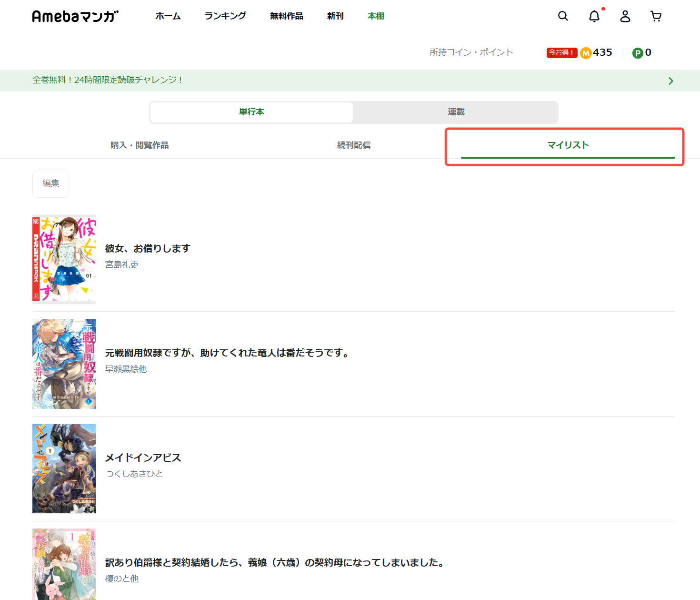This screenshot has width=700, height=600.
Task: Click author name 早瀬黒絵他
Action: (x=126, y=369)
